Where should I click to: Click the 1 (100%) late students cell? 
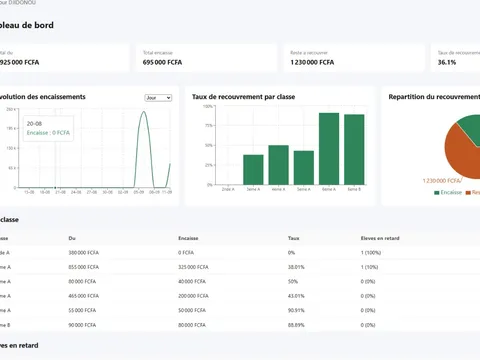371,253
